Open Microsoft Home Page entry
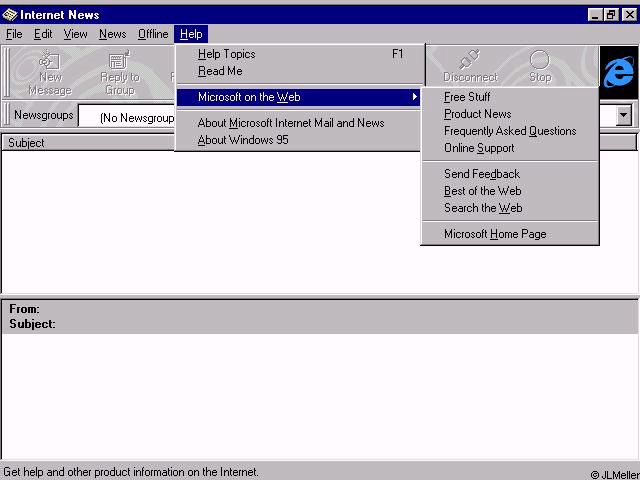Viewport: 640px width, 480px height. (x=510, y=234)
